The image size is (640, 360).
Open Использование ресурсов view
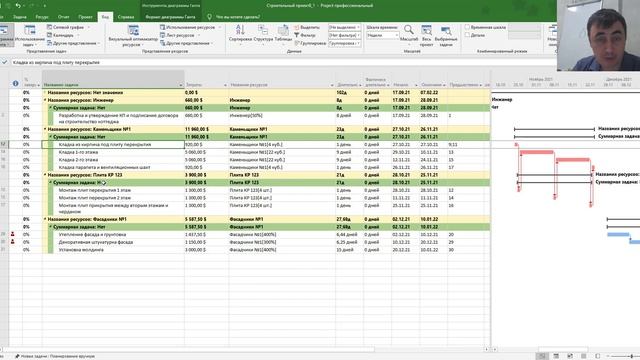coord(190,27)
